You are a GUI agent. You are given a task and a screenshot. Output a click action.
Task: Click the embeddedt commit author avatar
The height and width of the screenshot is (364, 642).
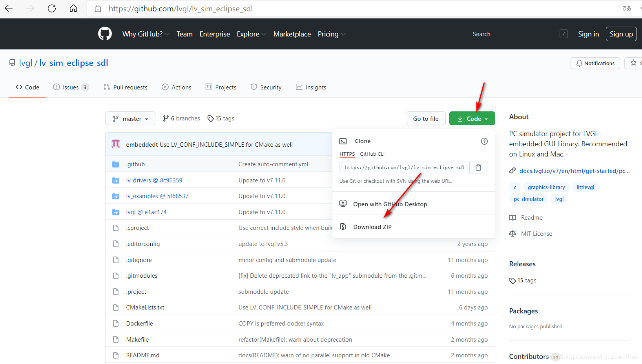116,144
